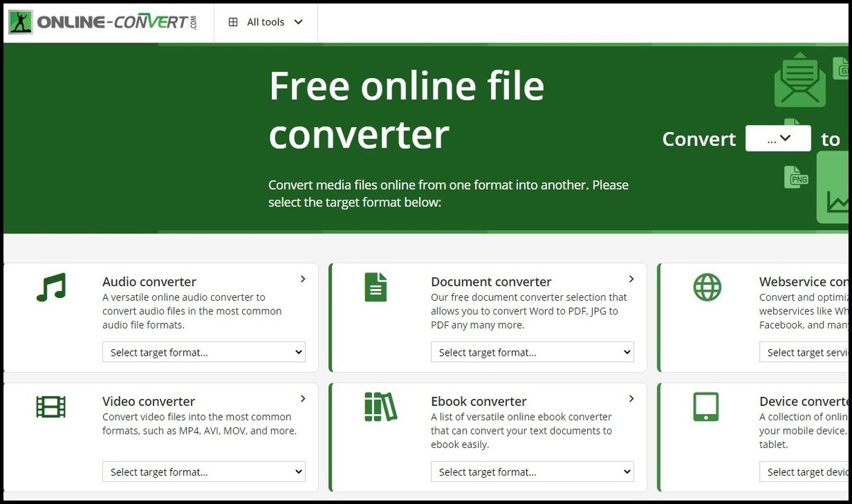Image resolution: width=852 pixels, height=504 pixels.
Task: Click the Ebook converter books icon
Action: tap(381, 407)
